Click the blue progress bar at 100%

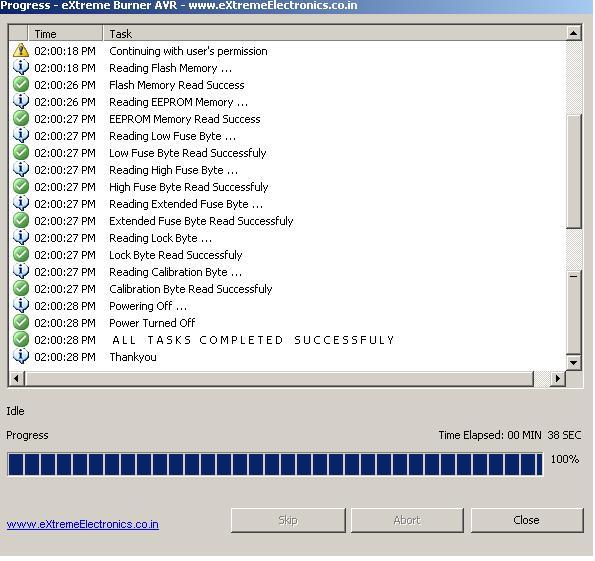pyautogui.click(x=275, y=464)
